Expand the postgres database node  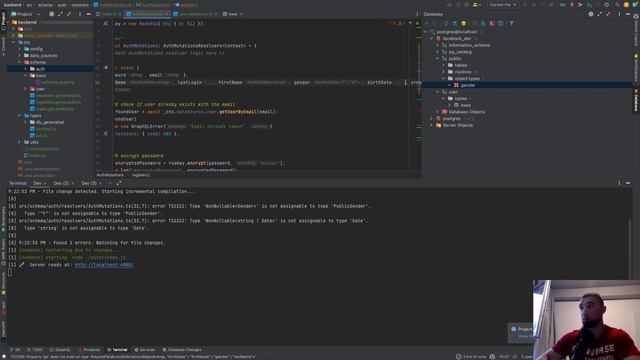[432, 118]
